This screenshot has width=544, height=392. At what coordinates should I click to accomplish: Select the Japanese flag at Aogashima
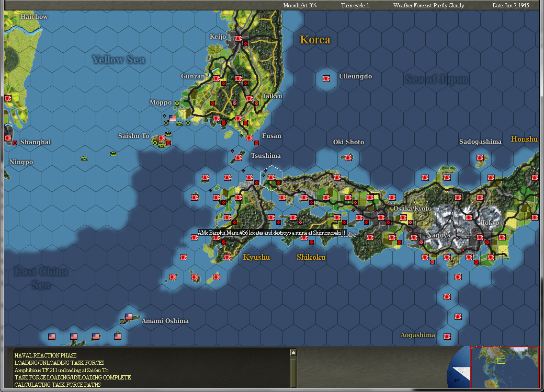447,336
